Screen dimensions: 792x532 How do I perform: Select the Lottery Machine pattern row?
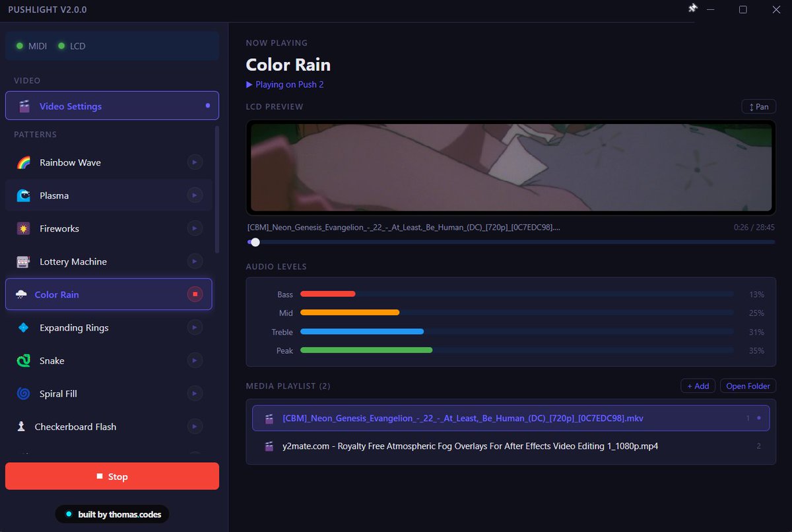tap(109, 261)
